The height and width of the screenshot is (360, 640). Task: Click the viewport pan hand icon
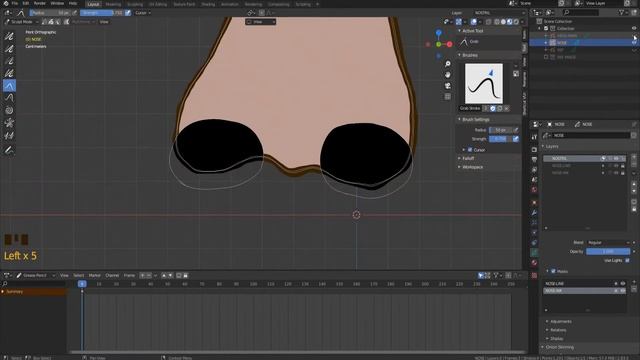pyautogui.click(x=448, y=75)
